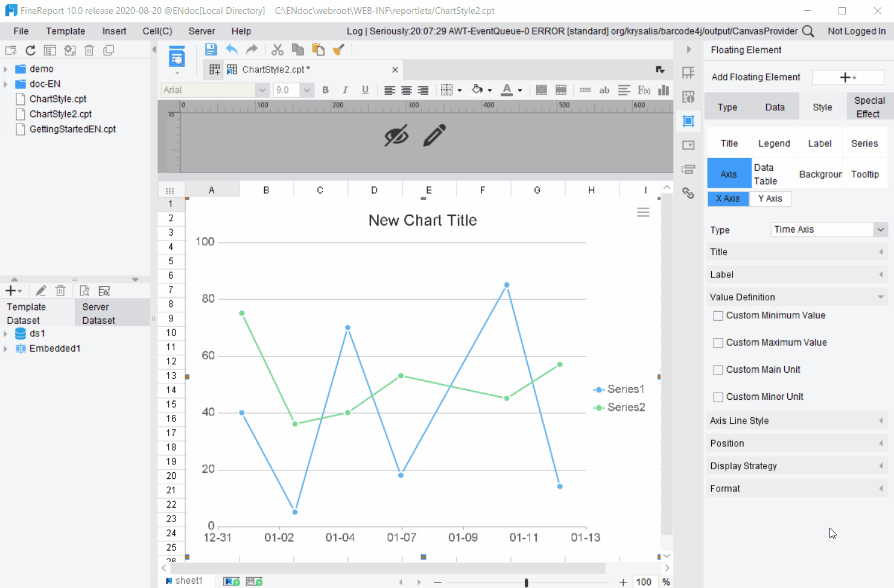This screenshot has height=588, width=894.
Task: Click the insert chart icon in toolbar
Action: tap(664, 90)
